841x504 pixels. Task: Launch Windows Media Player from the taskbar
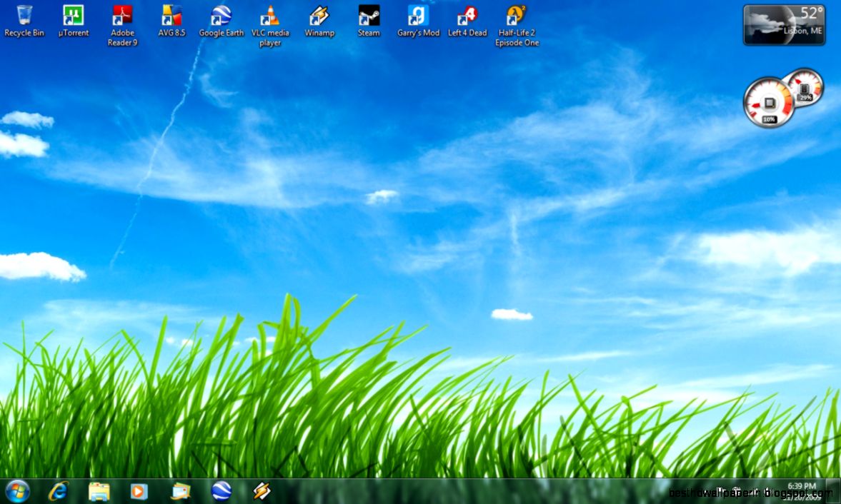pyautogui.click(x=139, y=492)
